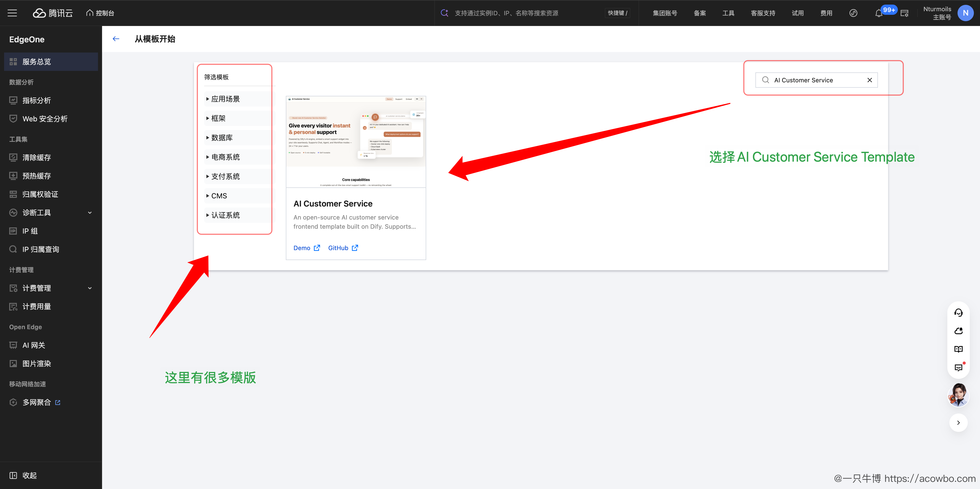Expand the 计费管理 submenu chevron
980x489 pixels.
tap(90, 288)
